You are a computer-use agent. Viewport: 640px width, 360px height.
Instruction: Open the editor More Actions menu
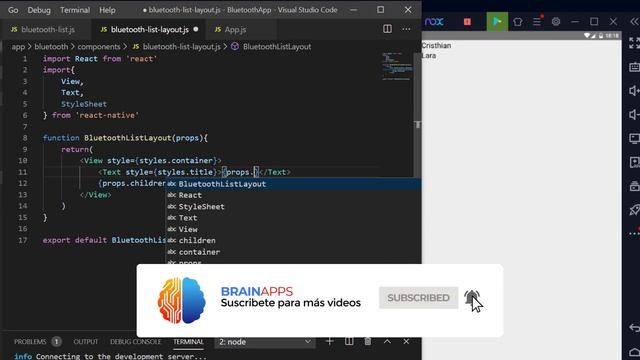point(406,29)
